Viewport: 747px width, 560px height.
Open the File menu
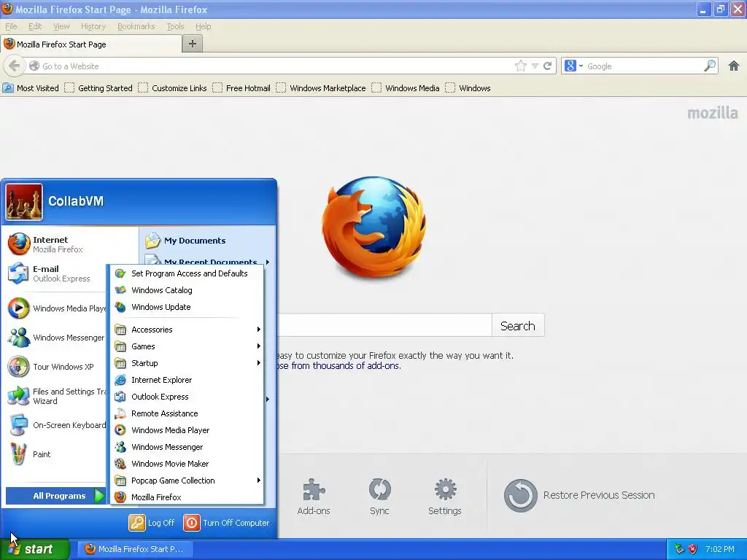pyautogui.click(x=11, y=26)
